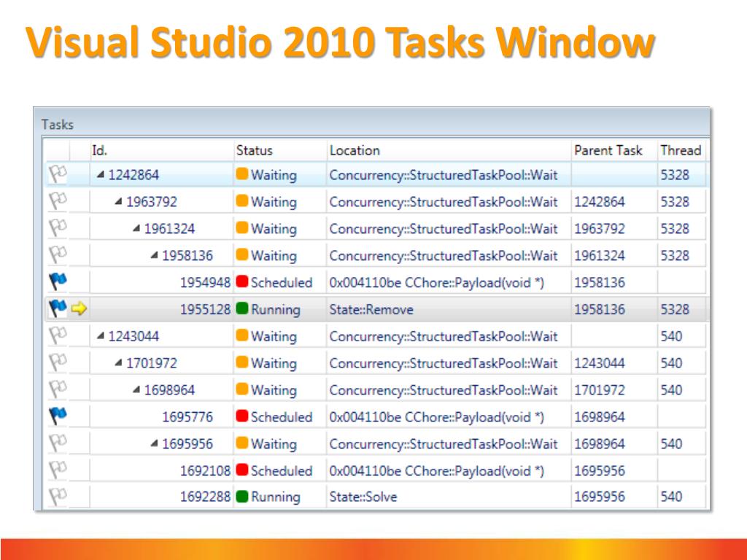Viewport: 747px width, 560px height.
Task: Unflag the blue flag on task 1695776
Action: [58, 416]
